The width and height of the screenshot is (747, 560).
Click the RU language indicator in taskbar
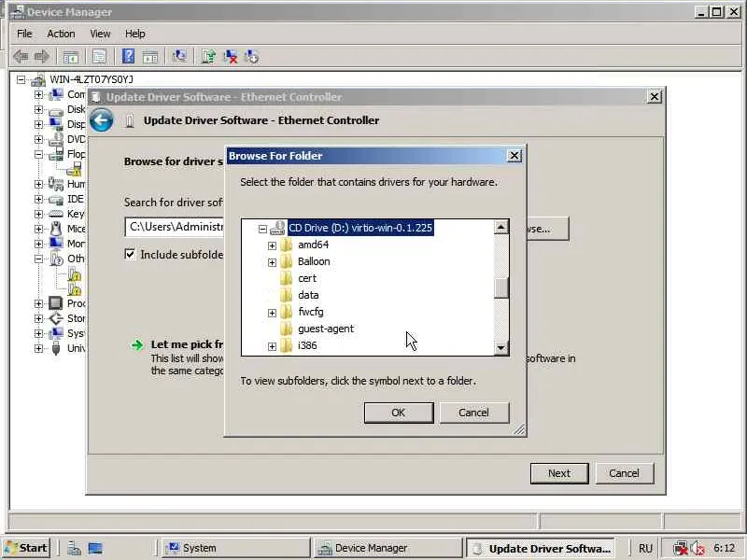645,548
